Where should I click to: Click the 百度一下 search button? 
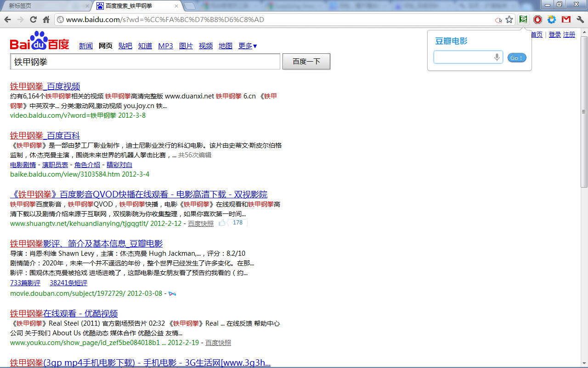coord(306,62)
